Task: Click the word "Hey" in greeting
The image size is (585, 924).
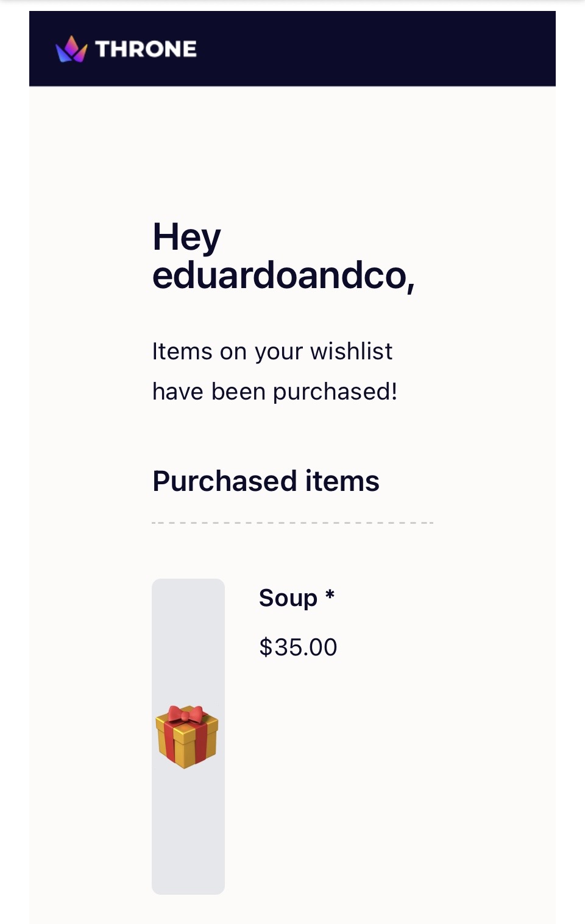Action: [186, 236]
